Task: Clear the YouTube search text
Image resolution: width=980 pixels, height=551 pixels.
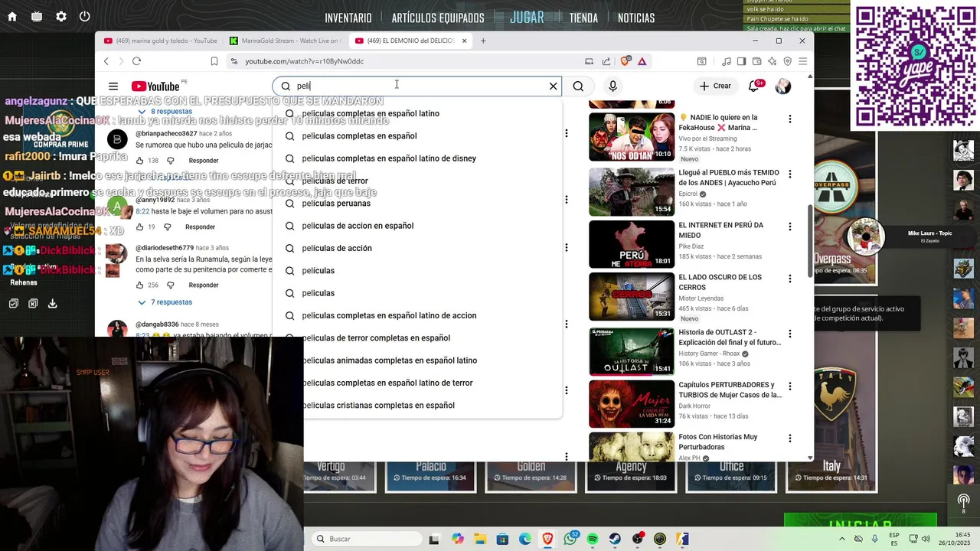Action: [553, 86]
